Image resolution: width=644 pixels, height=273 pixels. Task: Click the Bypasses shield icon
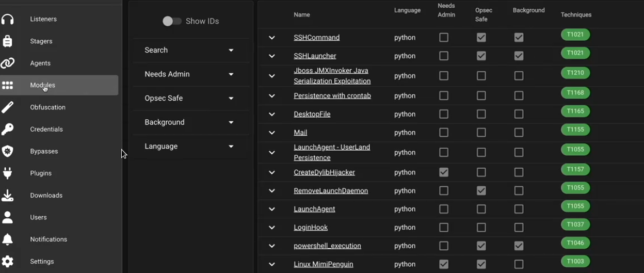[7, 151]
